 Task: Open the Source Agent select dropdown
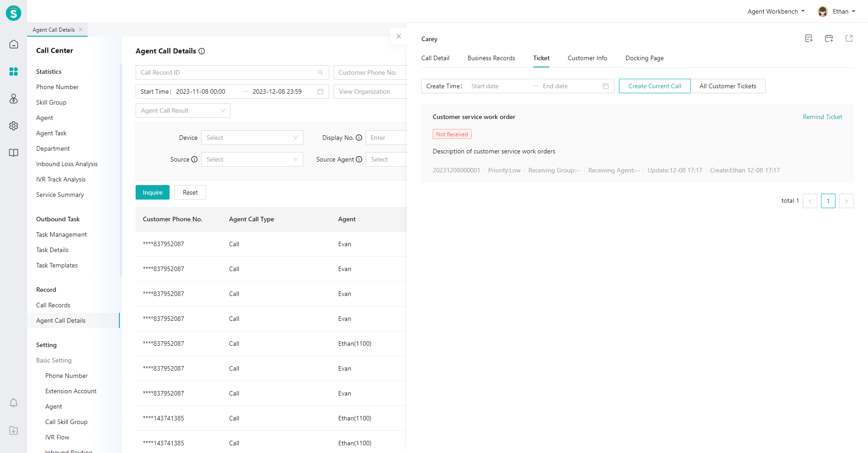[387, 159]
